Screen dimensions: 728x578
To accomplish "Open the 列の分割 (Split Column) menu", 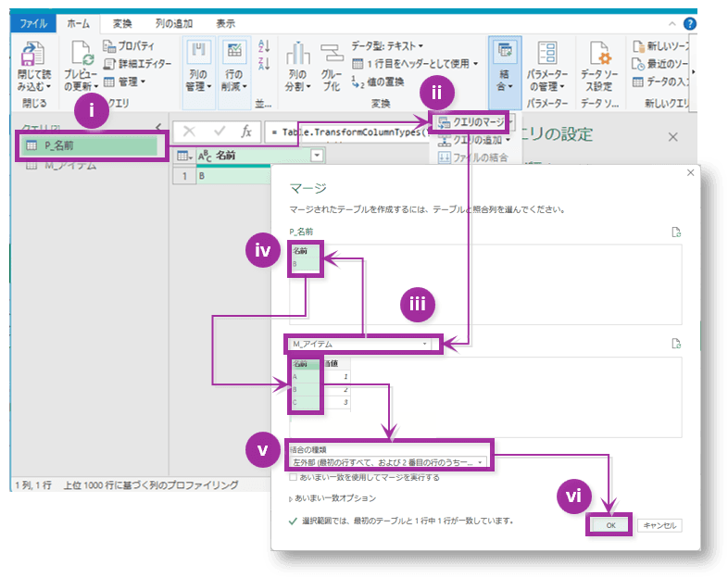I will [x=297, y=68].
